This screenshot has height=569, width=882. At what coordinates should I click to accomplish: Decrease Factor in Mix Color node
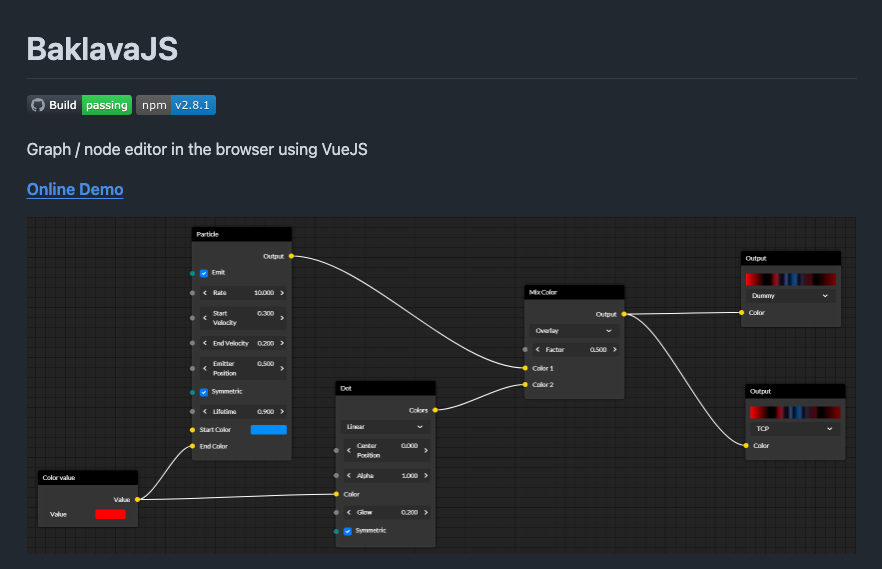coord(538,350)
